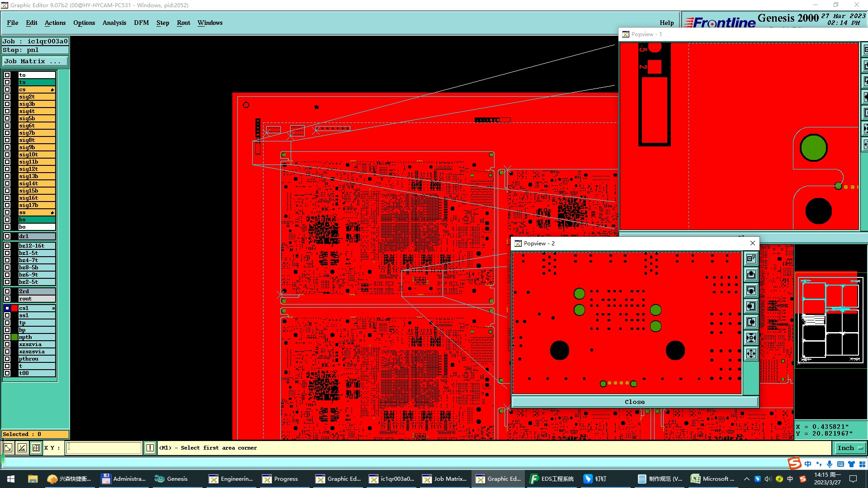The height and width of the screenshot is (488, 868).
Task: Click the zoom-in arrows icon in Popview 2
Action: [x=751, y=338]
